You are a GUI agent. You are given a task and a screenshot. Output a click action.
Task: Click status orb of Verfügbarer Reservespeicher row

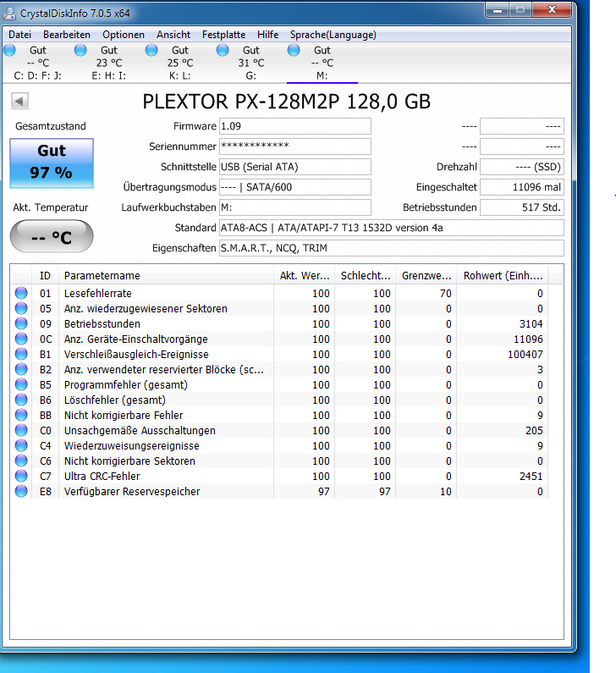pyautogui.click(x=21, y=492)
